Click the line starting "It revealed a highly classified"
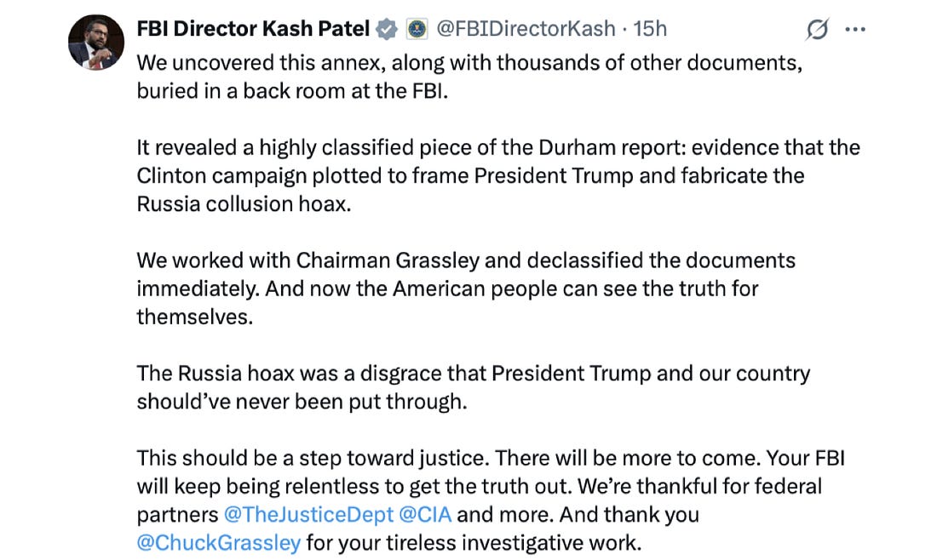937x560 pixels. point(498,147)
